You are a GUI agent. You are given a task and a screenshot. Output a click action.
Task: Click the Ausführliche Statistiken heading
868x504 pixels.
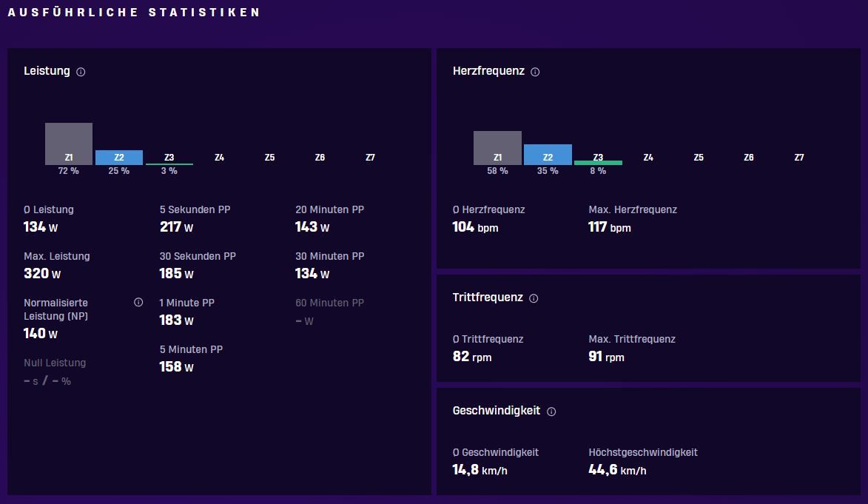[x=133, y=12]
